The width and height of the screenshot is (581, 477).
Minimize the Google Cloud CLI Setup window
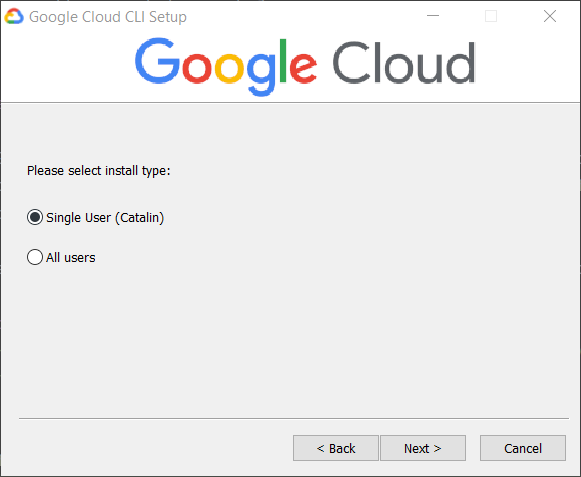click(433, 16)
